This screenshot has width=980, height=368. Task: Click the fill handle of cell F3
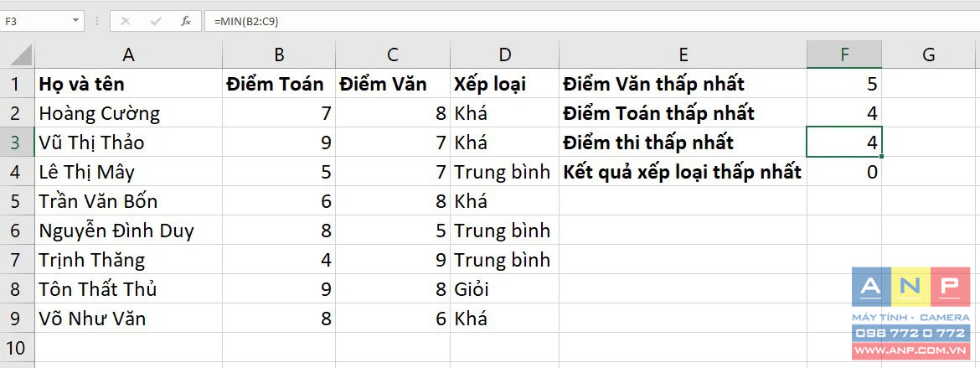click(x=881, y=157)
